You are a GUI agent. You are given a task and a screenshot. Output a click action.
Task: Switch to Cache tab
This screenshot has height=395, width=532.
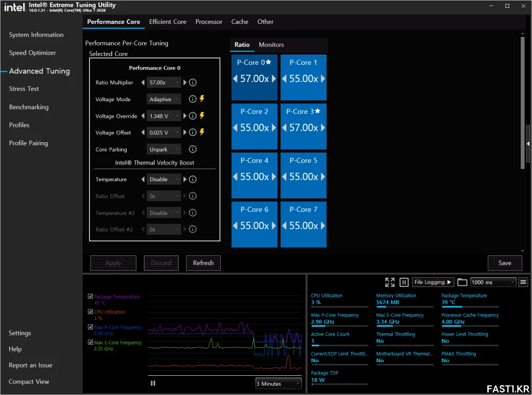(240, 22)
